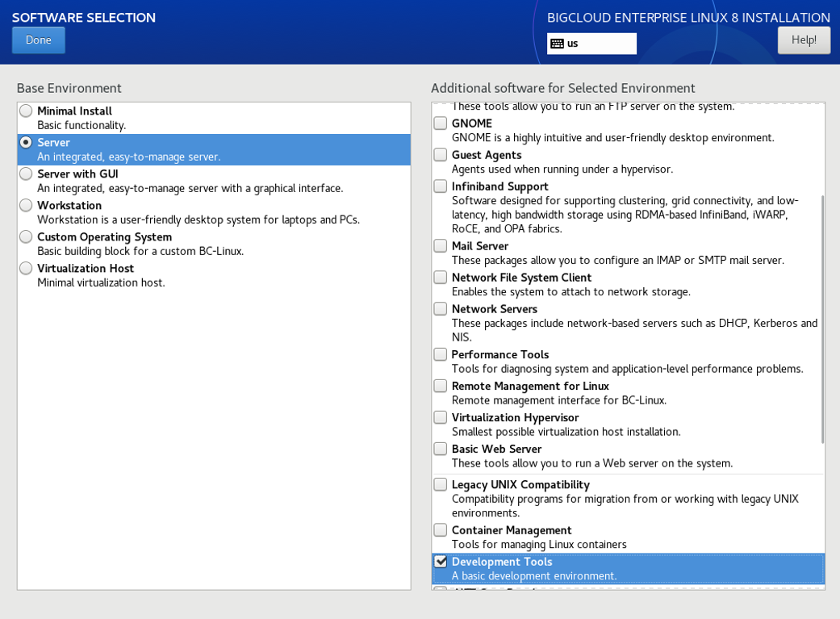Click 'A basic development environment.' text
840x619 pixels.
(x=534, y=576)
